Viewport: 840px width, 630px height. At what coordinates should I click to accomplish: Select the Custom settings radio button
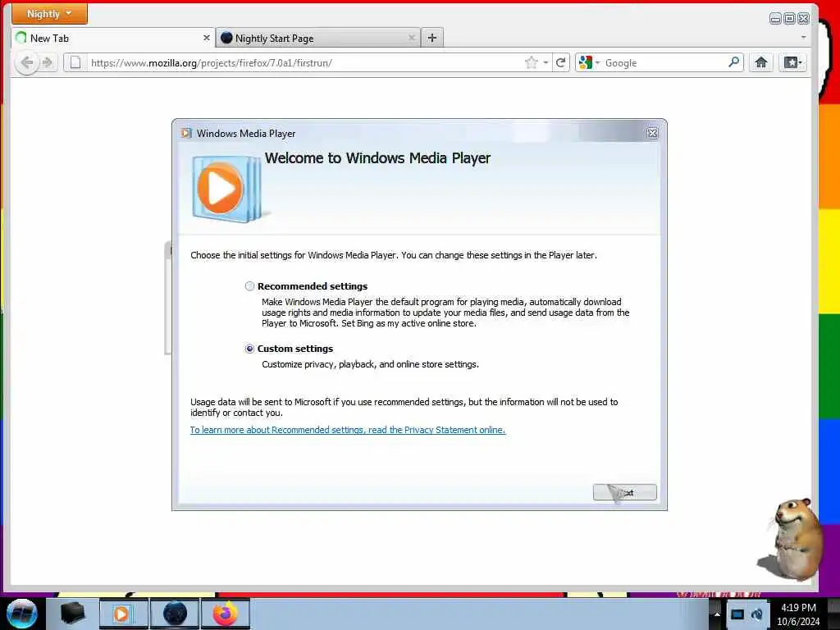[x=249, y=349]
